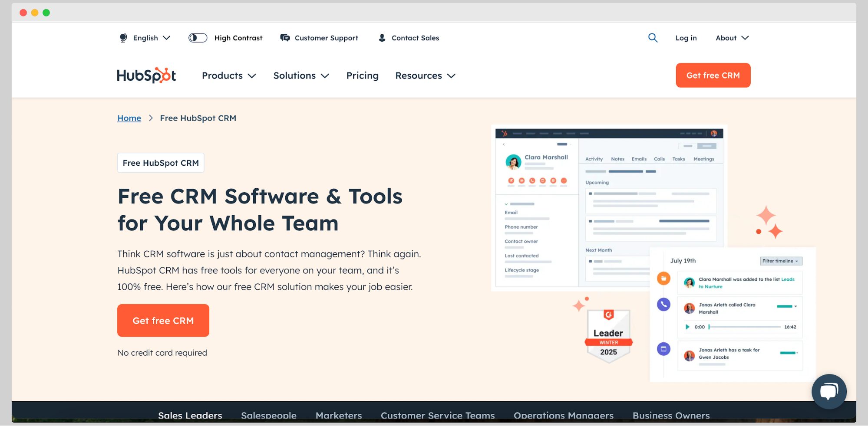Image resolution: width=868 pixels, height=426 pixels.
Task: Click the Contact Sales person icon
Action: pos(382,38)
